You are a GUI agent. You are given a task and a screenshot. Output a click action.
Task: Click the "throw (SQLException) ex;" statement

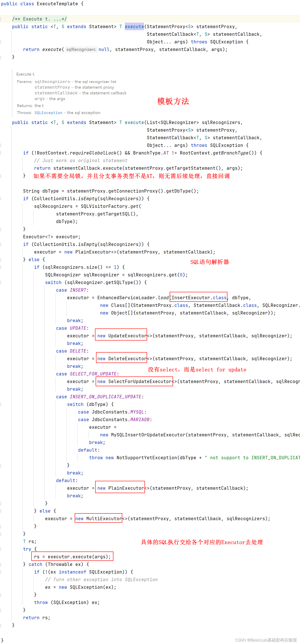[x=67, y=603]
